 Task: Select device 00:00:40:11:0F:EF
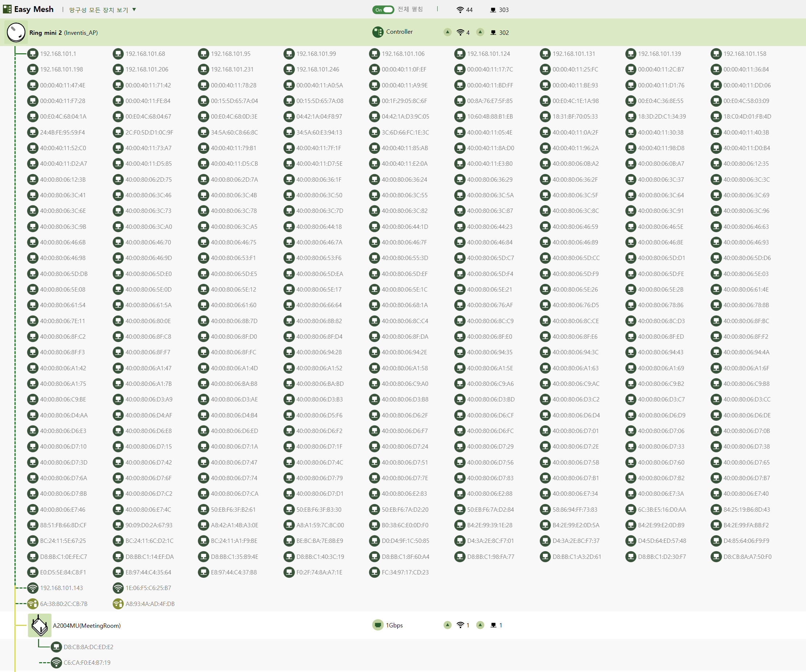pyautogui.click(x=404, y=70)
